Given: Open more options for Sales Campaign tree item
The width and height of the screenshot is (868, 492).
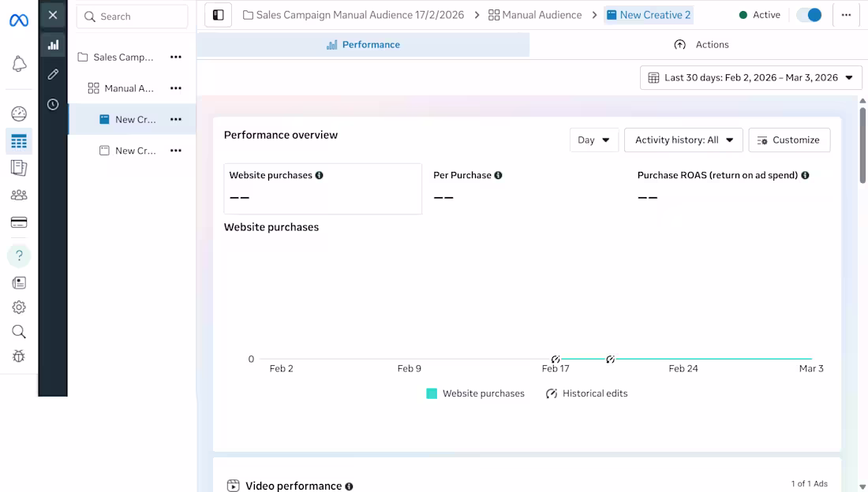Looking at the screenshot, I should click(x=176, y=58).
